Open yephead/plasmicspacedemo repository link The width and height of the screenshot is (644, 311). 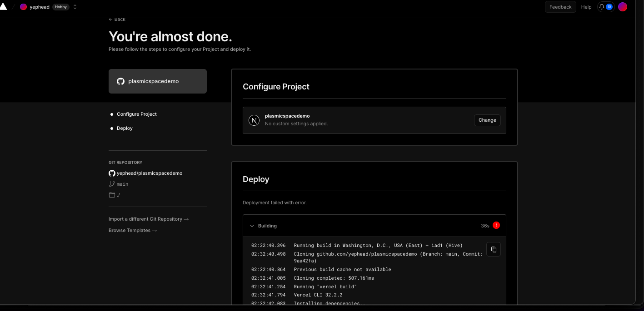pos(149,173)
